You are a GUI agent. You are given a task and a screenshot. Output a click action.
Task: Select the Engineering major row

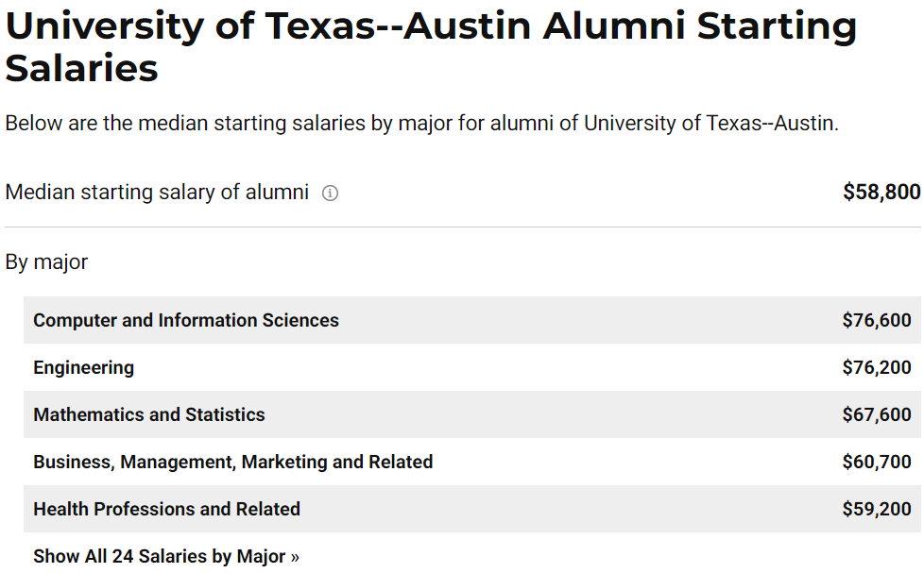pos(472,367)
